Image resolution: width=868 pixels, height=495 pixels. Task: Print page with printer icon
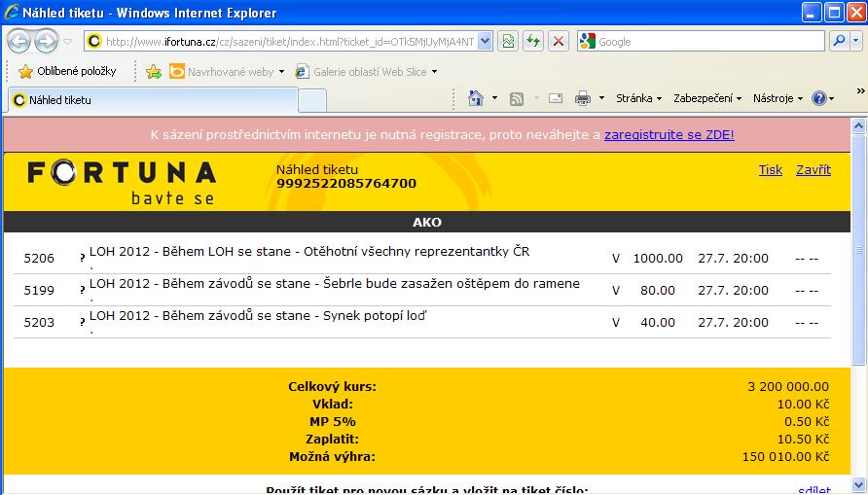pyautogui.click(x=582, y=98)
